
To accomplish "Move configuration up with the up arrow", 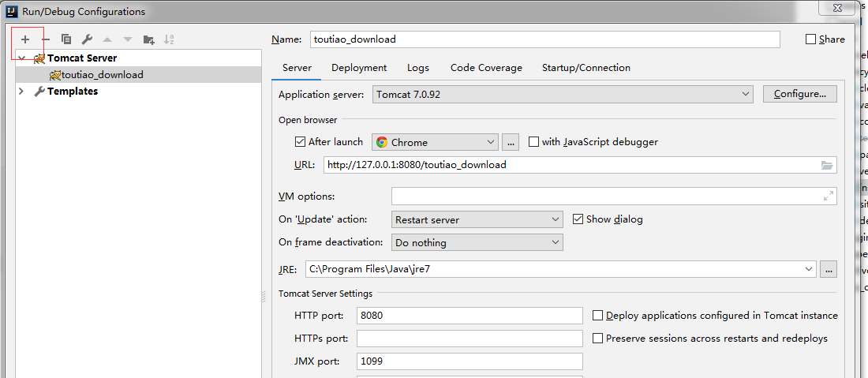I will 107,39.
